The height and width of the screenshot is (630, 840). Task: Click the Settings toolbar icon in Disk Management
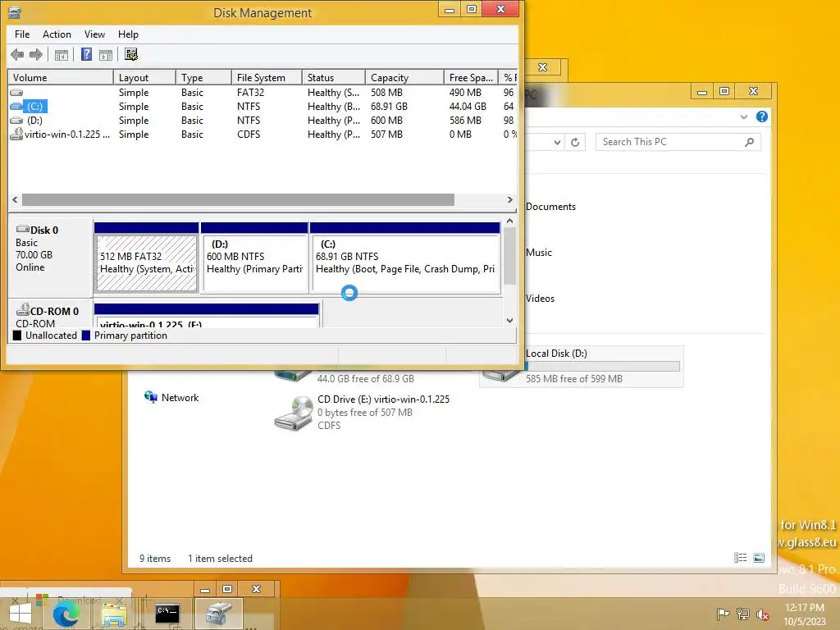click(131, 54)
